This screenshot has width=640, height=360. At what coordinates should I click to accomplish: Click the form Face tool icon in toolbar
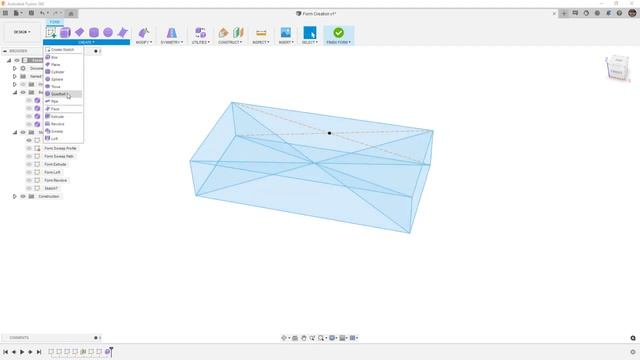pos(122,32)
